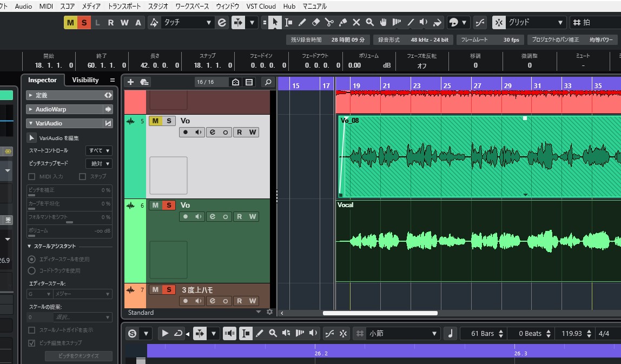Uncheck ピッチ編集をスナップ checkbox

click(x=32, y=343)
